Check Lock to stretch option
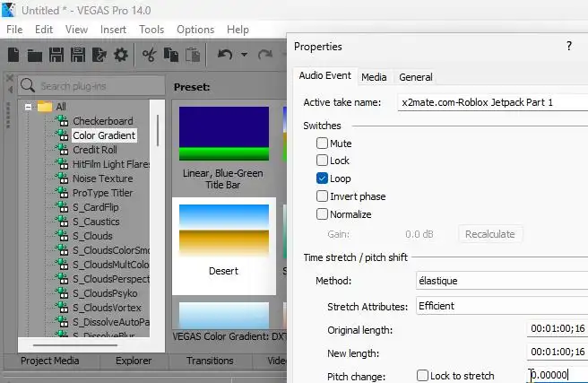The image size is (588, 383). (422, 376)
